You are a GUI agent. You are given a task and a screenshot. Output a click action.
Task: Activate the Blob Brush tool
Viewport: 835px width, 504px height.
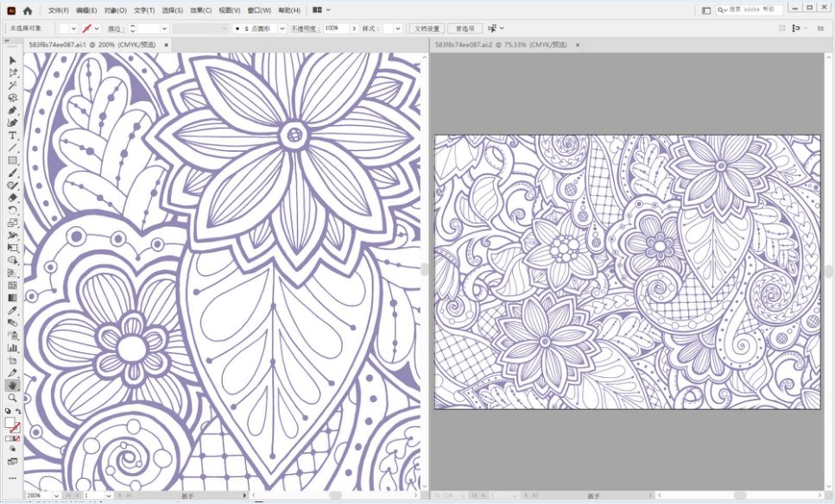tap(12, 186)
